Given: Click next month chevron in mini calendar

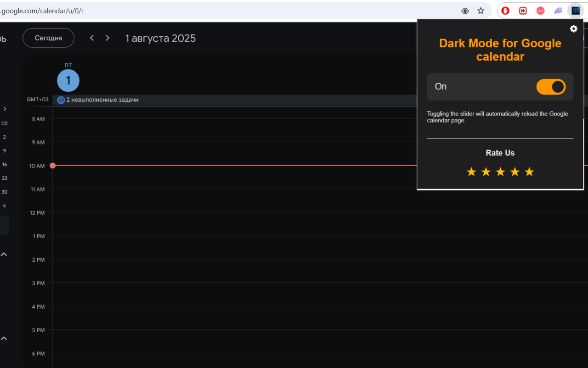Looking at the screenshot, I should coord(5,109).
